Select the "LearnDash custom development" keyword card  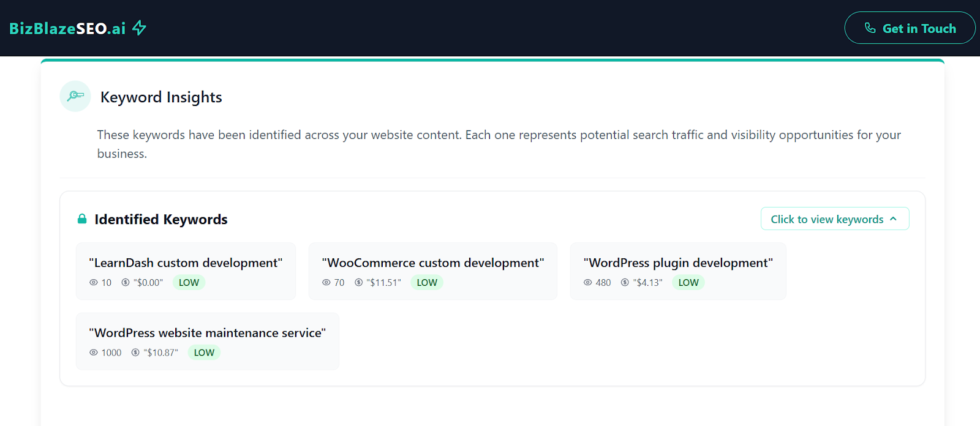pos(186,271)
